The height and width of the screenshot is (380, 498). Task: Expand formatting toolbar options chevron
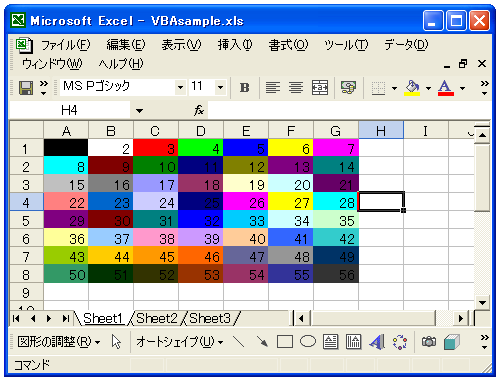484,87
